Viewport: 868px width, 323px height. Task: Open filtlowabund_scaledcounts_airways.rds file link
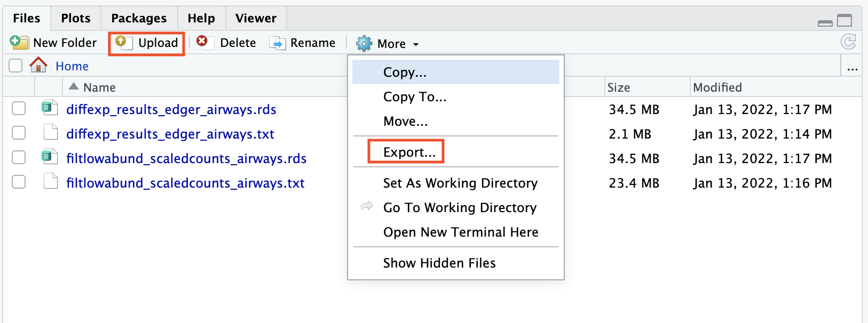(186, 158)
